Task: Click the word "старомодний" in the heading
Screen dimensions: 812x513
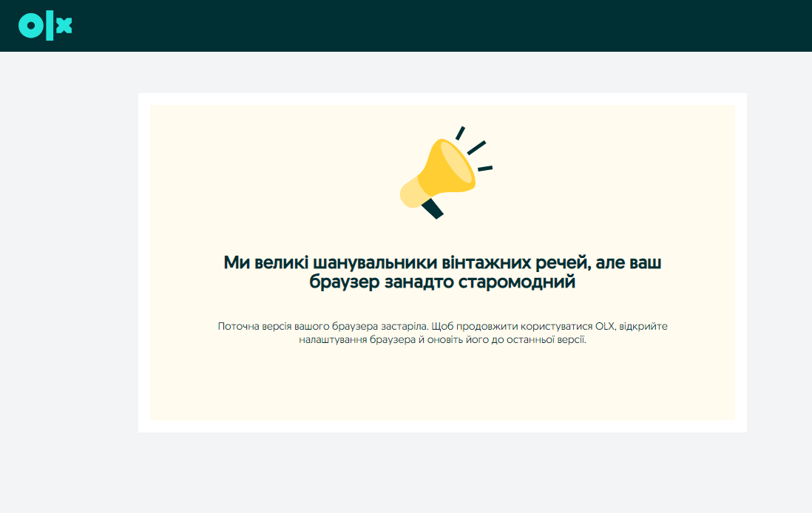Action: tap(517, 283)
